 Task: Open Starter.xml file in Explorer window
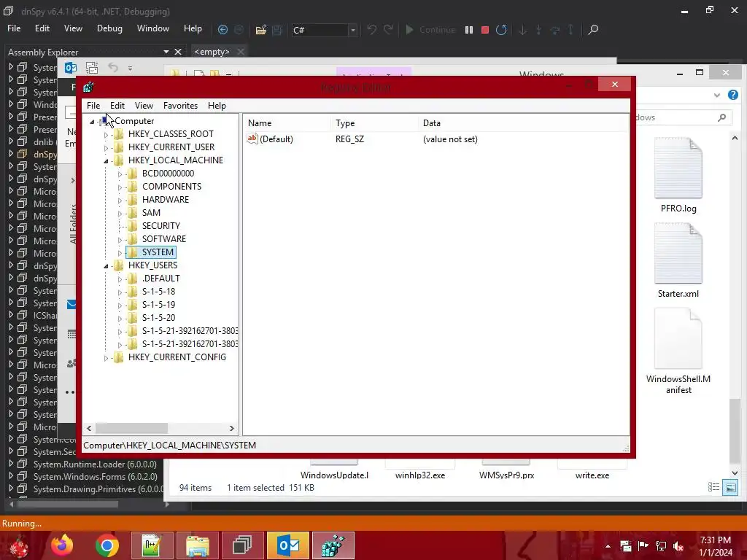678,253
